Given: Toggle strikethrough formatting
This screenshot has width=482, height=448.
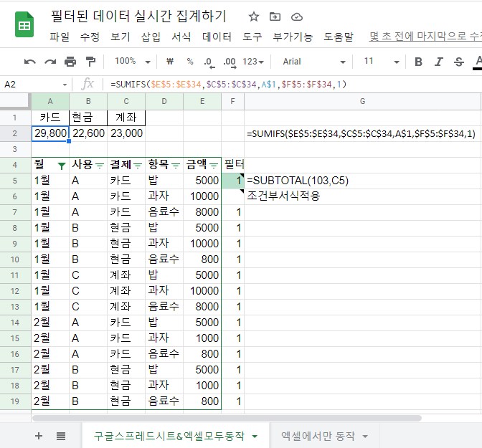Looking at the screenshot, I should (x=459, y=62).
